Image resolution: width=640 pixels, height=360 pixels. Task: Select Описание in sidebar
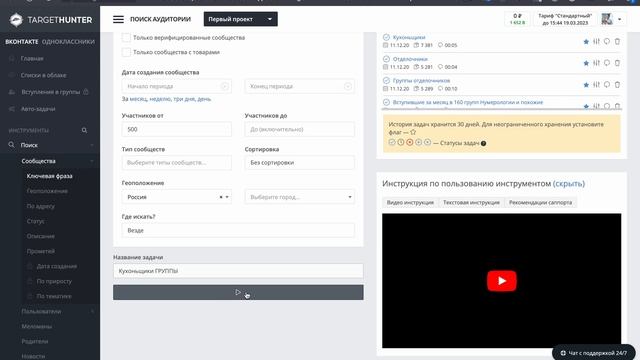[40, 236]
